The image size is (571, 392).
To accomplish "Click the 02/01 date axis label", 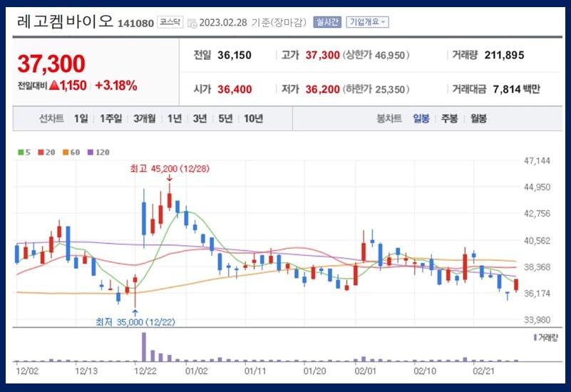I will (x=365, y=371).
